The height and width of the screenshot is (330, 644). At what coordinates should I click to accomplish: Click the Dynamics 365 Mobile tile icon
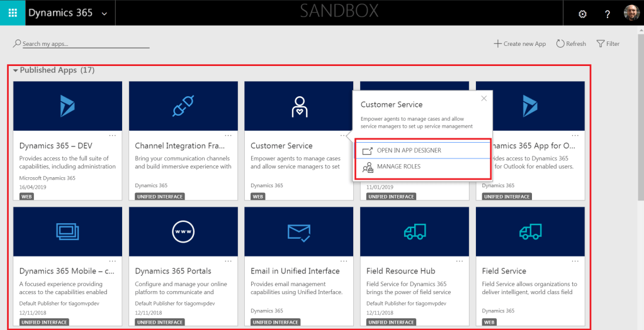pos(67,232)
